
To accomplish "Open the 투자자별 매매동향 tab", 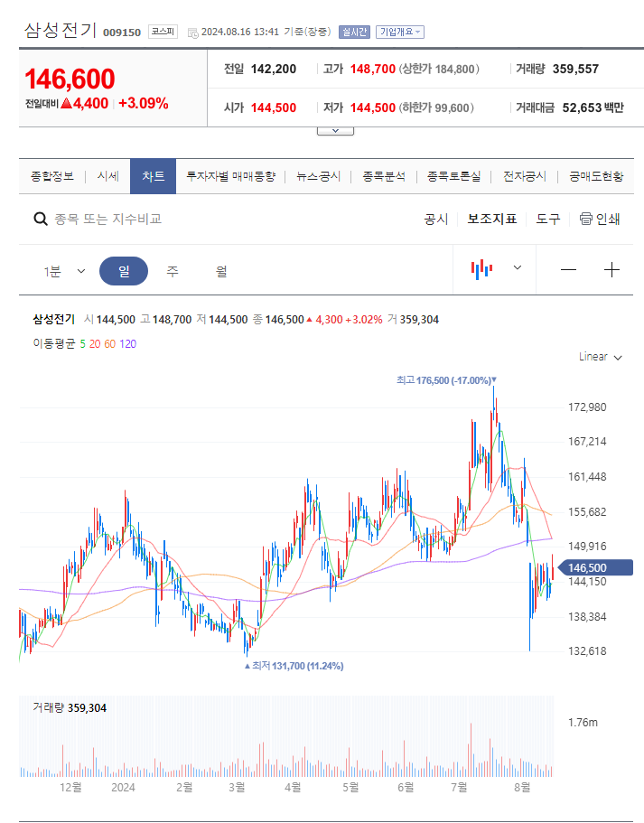I will [x=231, y=176].
